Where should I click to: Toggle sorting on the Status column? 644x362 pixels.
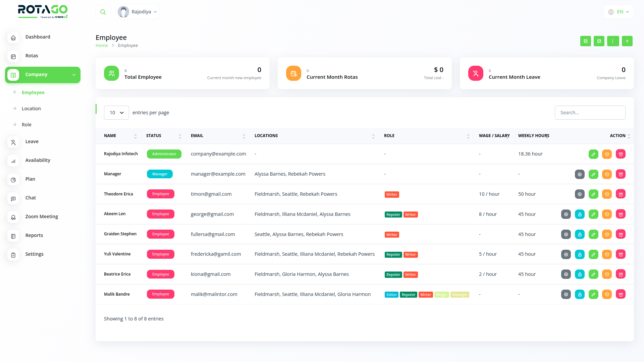(180, 136)
